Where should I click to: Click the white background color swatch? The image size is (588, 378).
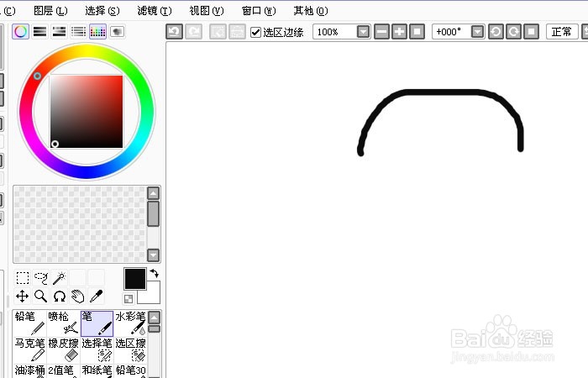(x=153, y=297)
